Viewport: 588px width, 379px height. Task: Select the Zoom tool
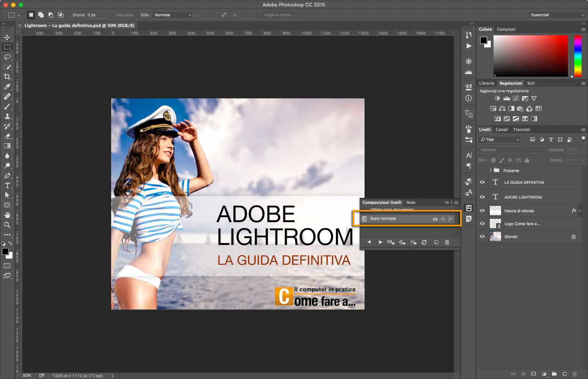(x=7, y=225)
